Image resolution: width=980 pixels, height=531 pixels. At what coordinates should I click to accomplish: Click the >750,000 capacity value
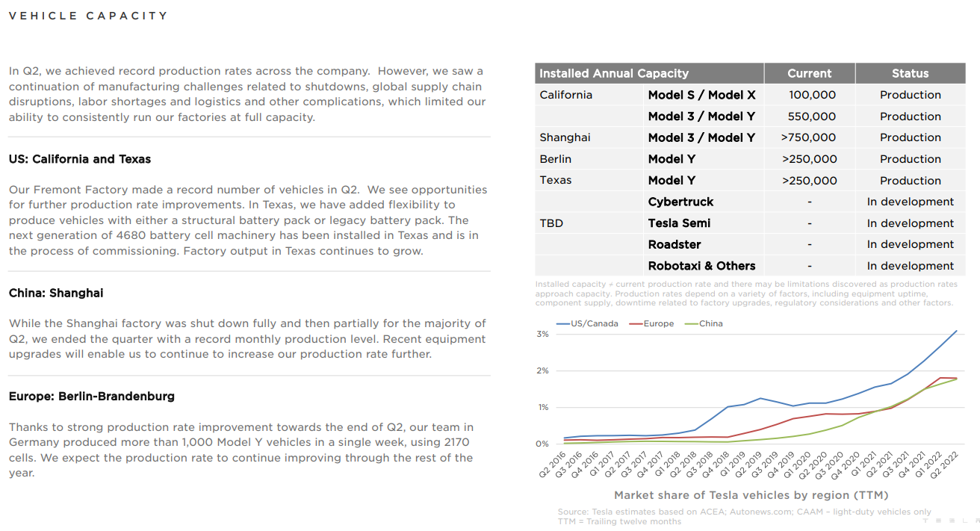809,137
